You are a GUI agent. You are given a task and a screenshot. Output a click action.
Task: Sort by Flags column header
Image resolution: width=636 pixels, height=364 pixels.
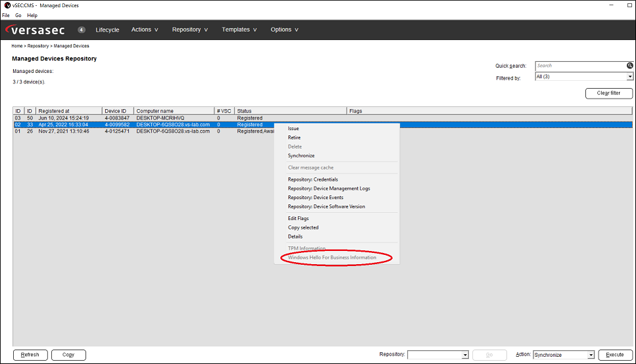click(x=489, y=110)
